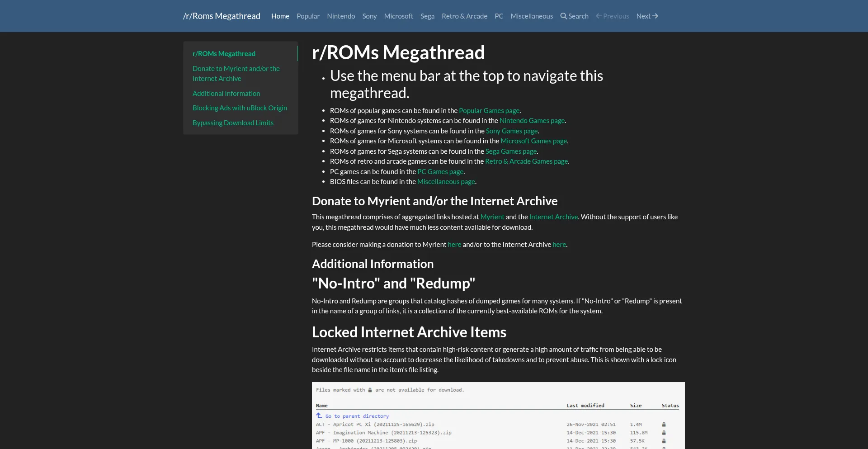Screen dimensions: 868x449
Task: Select Additional Information in sidebar
Action: click(x=226, y=94)
